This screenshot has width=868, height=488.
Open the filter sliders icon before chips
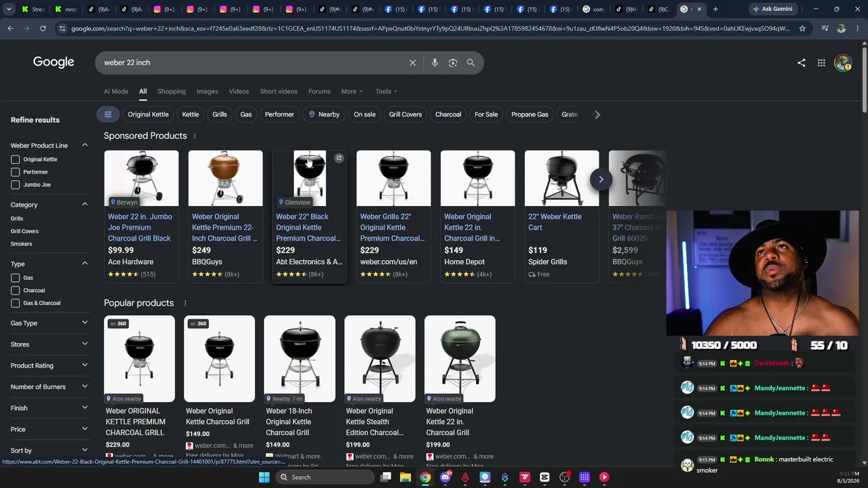108,115
